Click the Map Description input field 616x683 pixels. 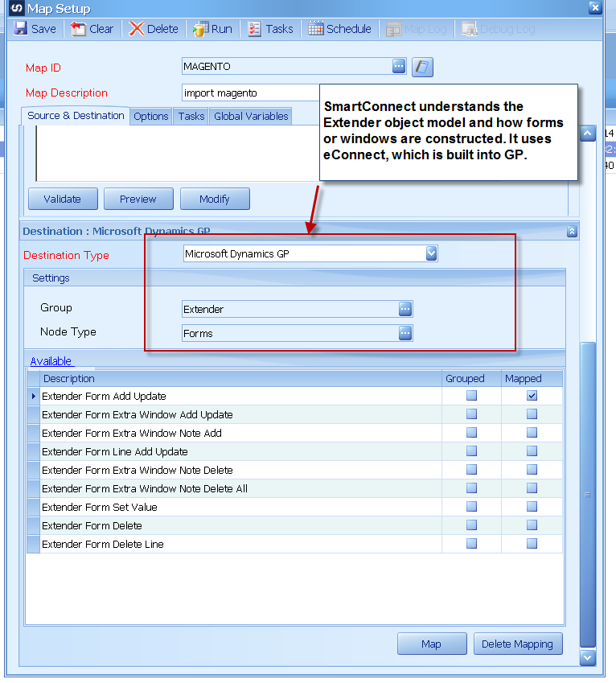(251, 93)
